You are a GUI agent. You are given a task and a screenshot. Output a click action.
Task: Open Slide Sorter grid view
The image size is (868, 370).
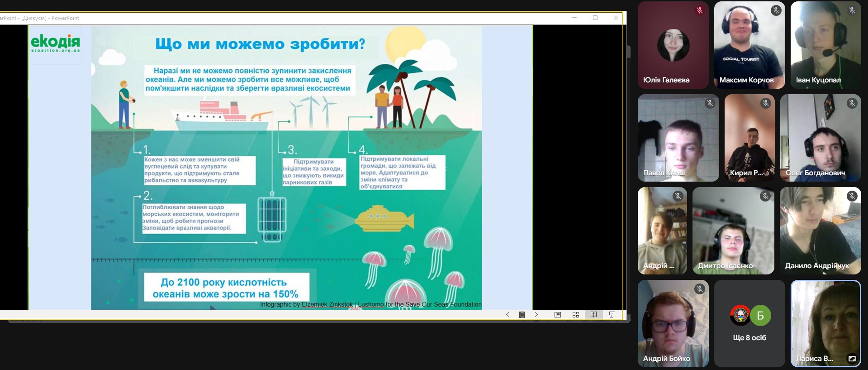pyautogui.click(x=576, y=315)
